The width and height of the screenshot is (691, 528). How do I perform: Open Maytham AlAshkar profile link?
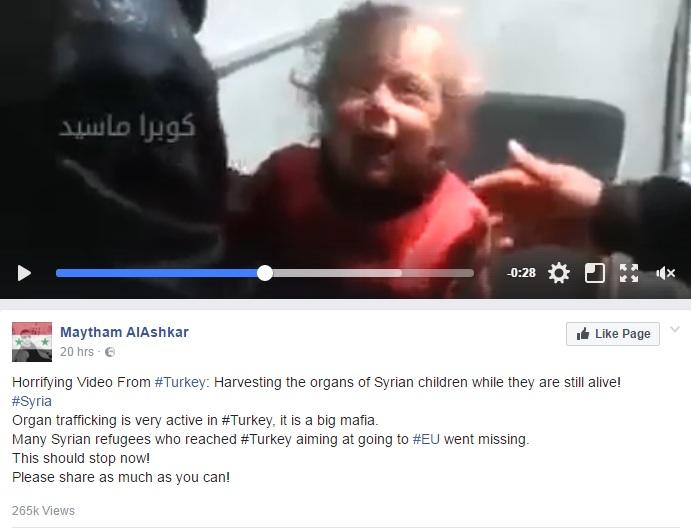coord(124,332)
